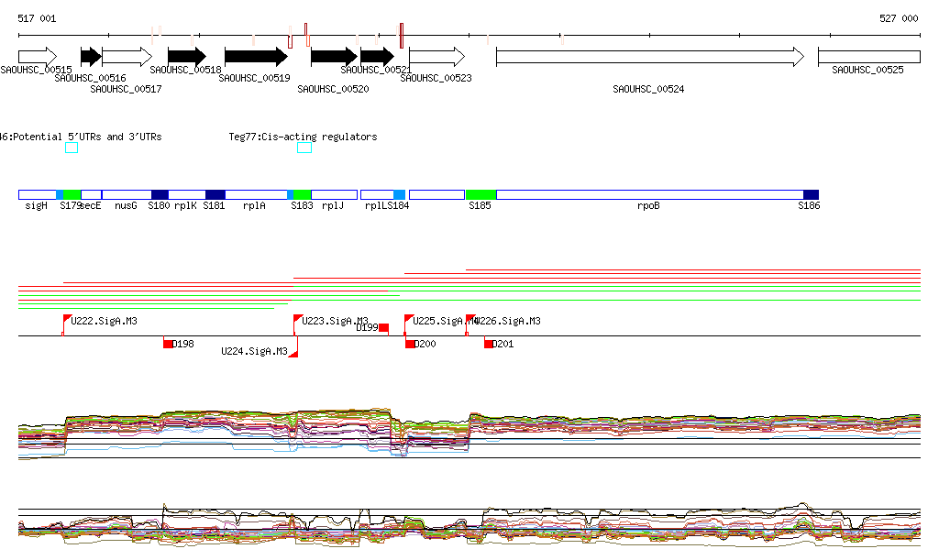Image resolution: width=939 pixels, height=560 pixels.
Task: Click the SAOUHSC_00515 white gene arrow
Action: pyautogui.click(x=37, y=57)
